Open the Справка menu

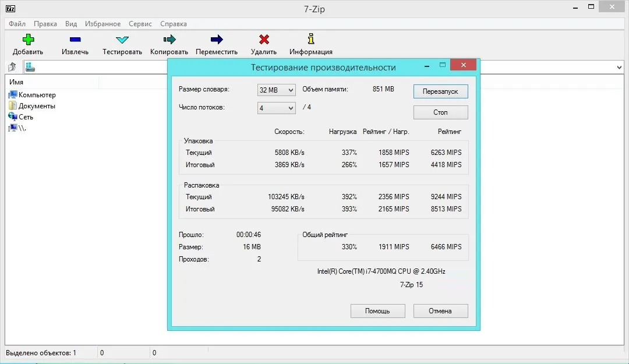(174, 24)
